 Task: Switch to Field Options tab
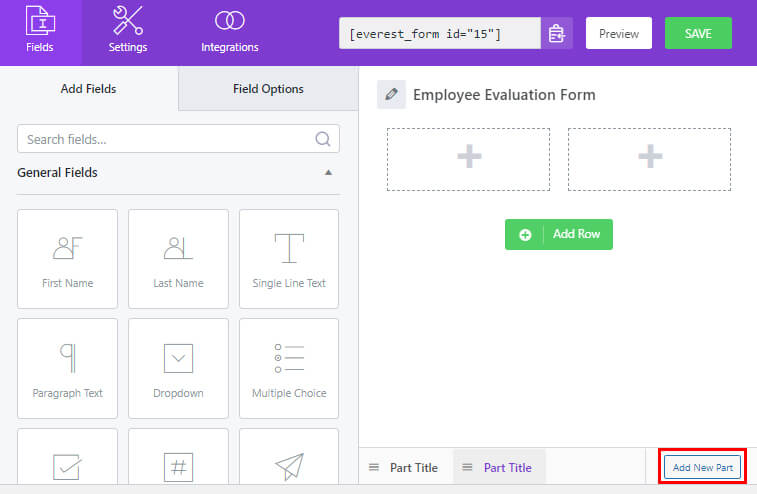pos(268,89)
